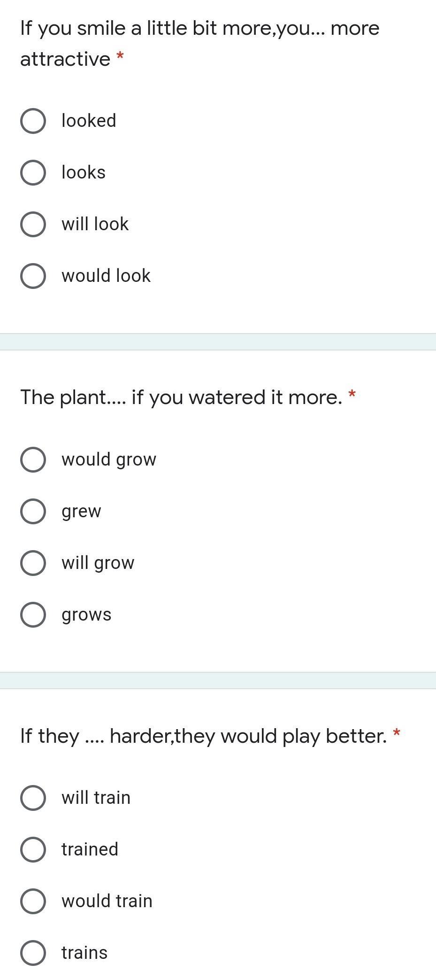436x980 pixels.
Task: Choose 'would grow' for the plant question
Action: point(33,459)
